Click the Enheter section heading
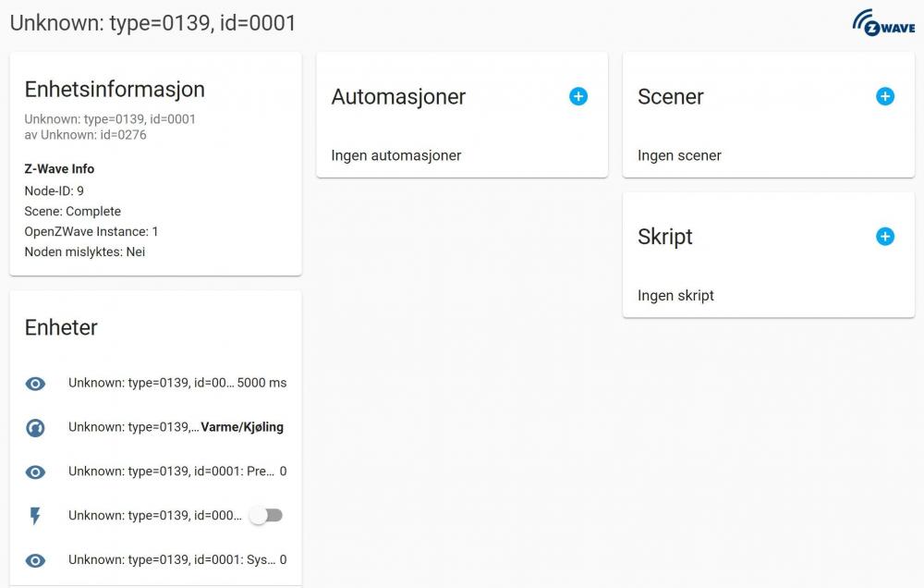The width and height of the screenshot is (924, 588). click(61, 327)
